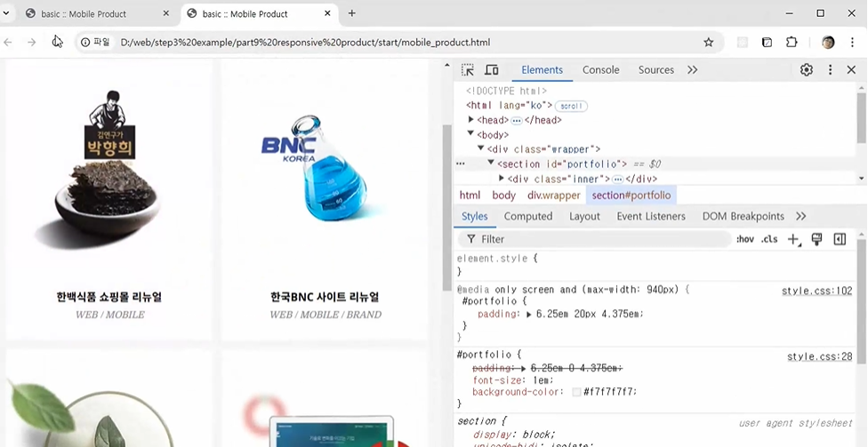Toggle the .cls classes button

(x=769, y=239)
